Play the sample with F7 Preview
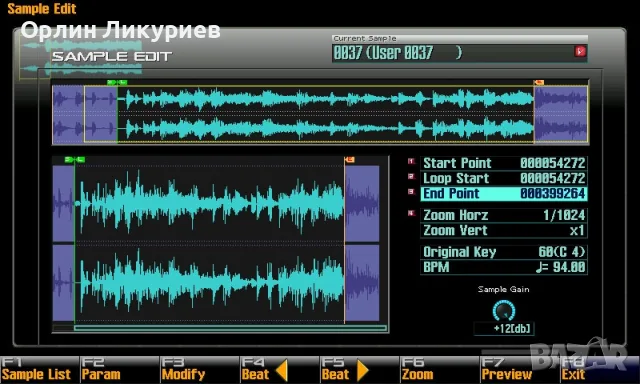Screen dimensions: 640x384 [519, 369]
